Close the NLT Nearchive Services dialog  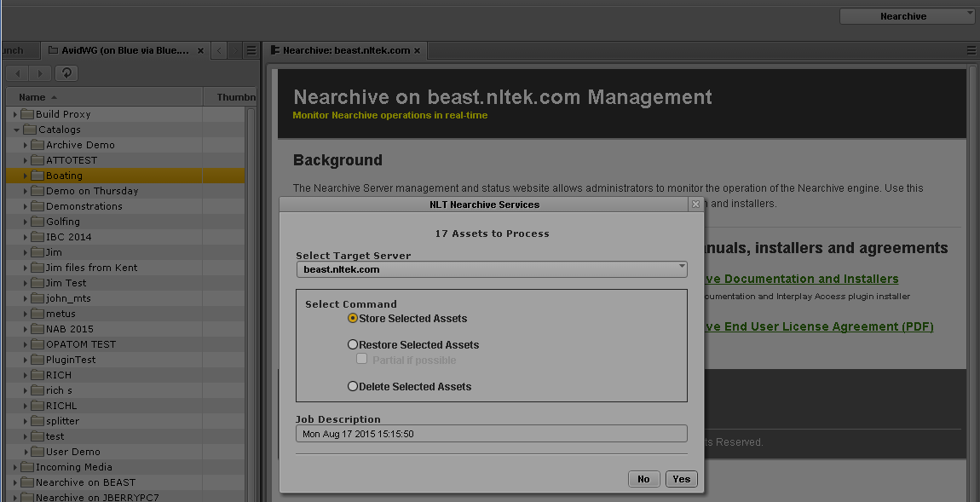(695, 204)
